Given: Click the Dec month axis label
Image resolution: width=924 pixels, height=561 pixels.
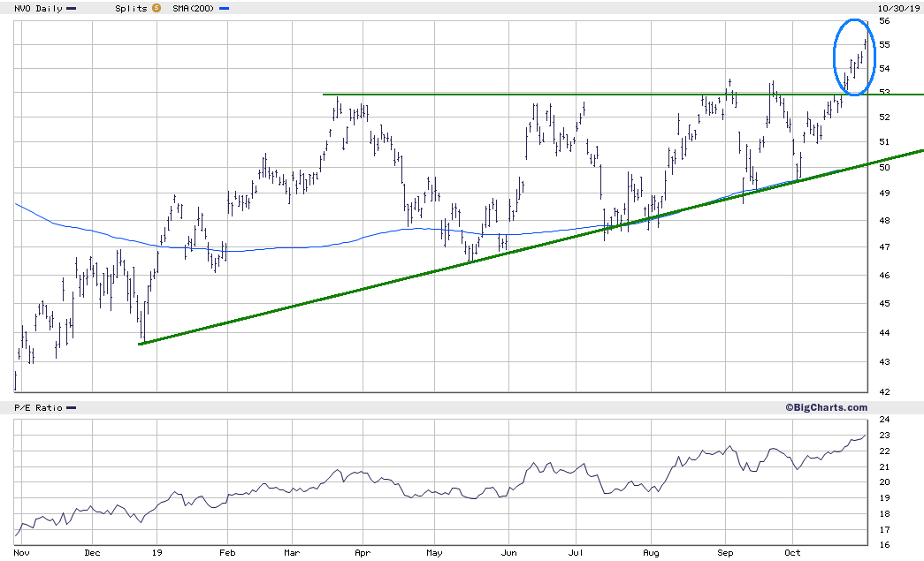Looking at the screenshot, I should (x=93, y=553).
